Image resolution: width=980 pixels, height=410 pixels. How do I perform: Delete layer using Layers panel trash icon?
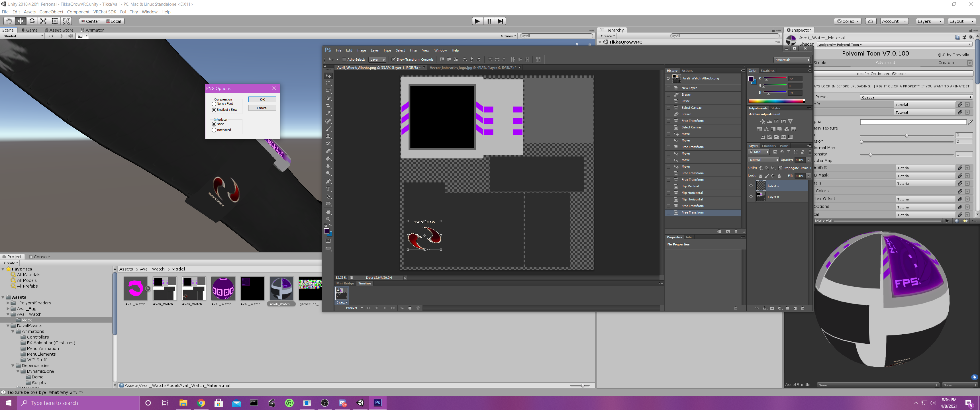(x=803, y=308)
